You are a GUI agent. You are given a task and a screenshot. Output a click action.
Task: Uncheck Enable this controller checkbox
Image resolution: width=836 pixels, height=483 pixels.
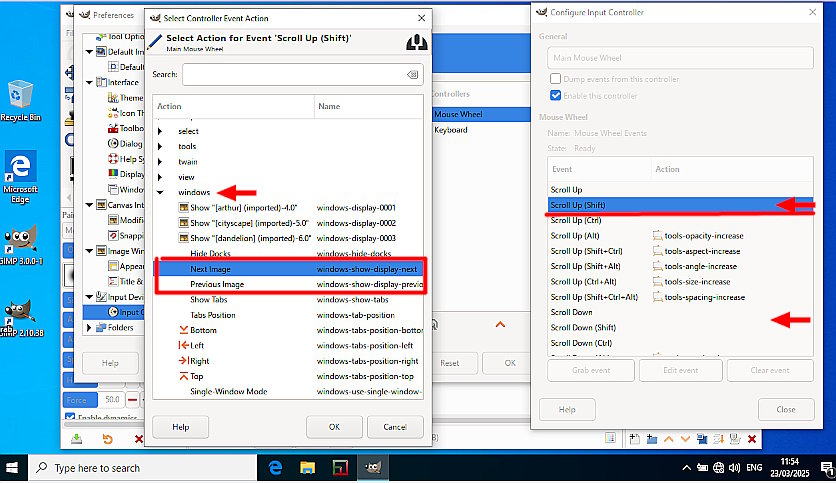[556, 96]
